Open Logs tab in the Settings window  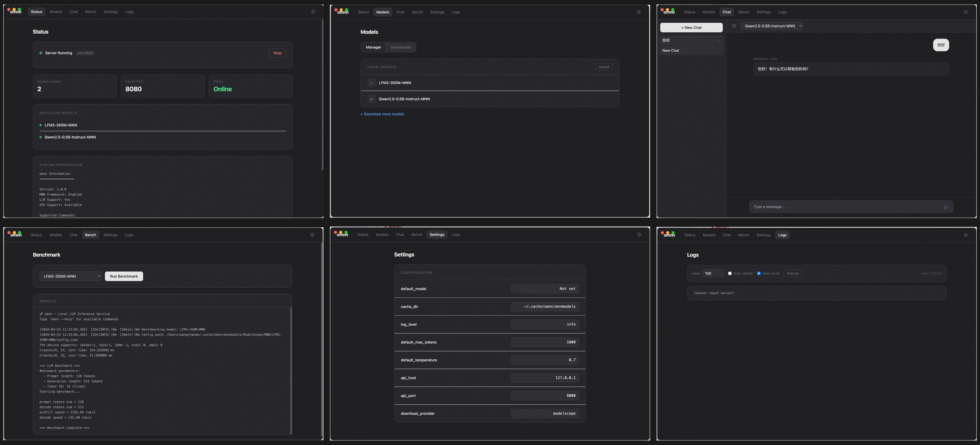[456, 235]
